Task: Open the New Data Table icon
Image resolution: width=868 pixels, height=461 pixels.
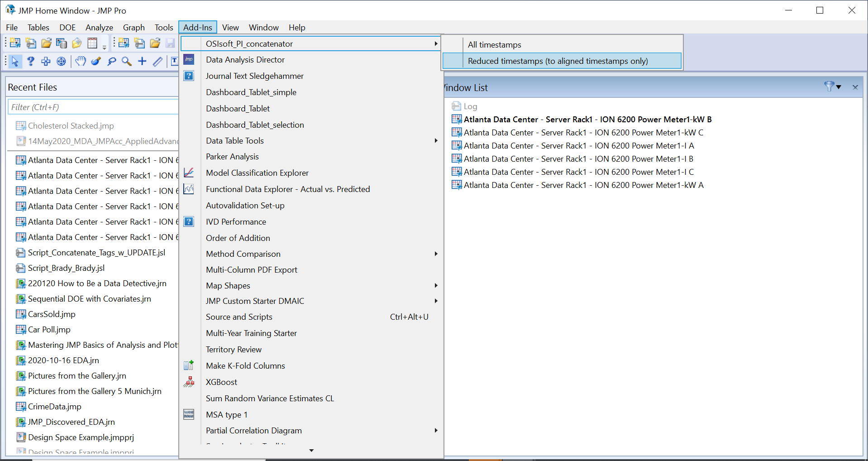Action: point(14,43)
